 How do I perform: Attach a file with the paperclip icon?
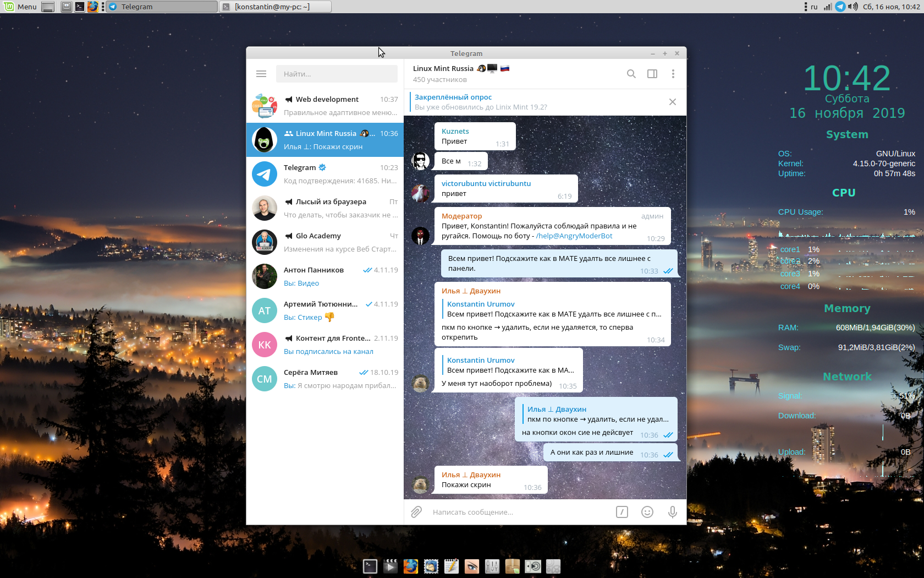(x=416, y=512)
